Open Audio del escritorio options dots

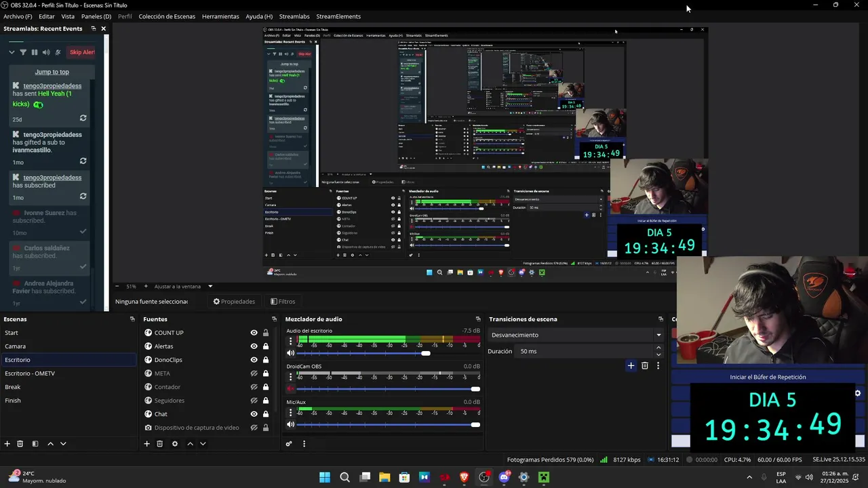(x=290, y=341)
